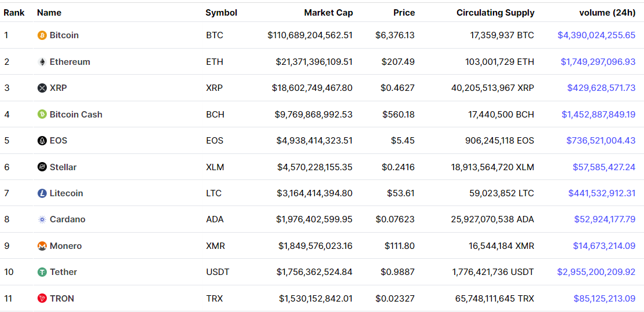Open Tether's 24h volume link

click(597, 272)
